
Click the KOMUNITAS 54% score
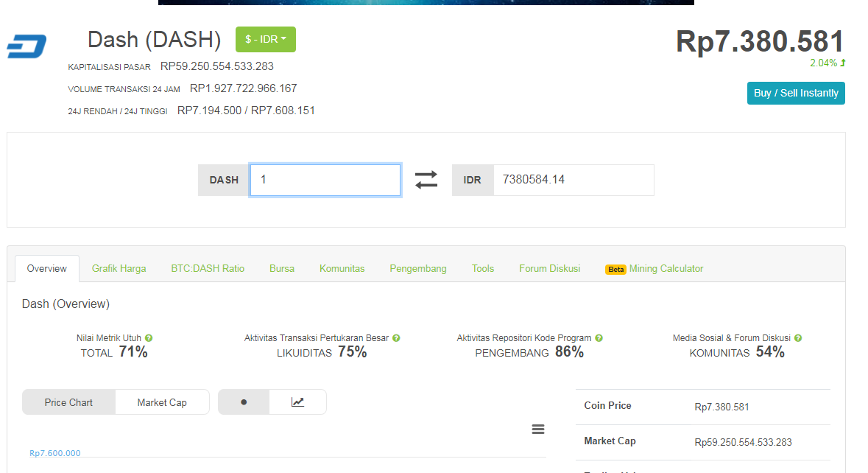737,352
